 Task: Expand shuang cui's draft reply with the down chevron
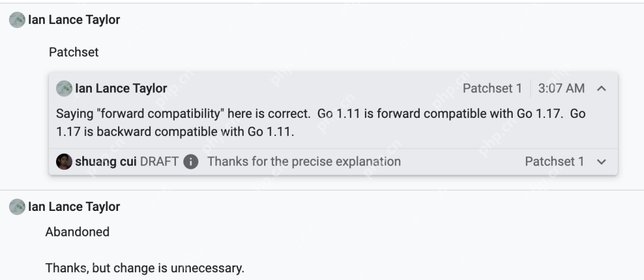point(602,161)
